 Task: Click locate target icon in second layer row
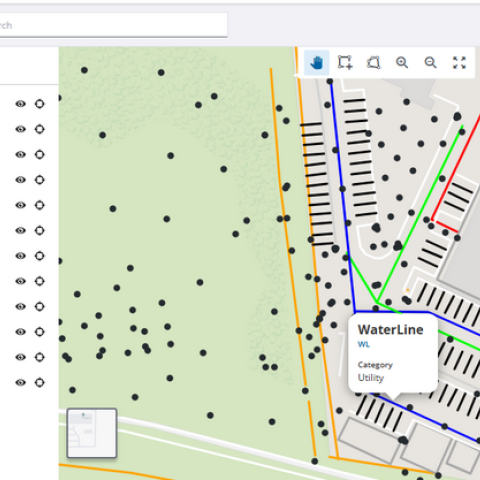40,129
